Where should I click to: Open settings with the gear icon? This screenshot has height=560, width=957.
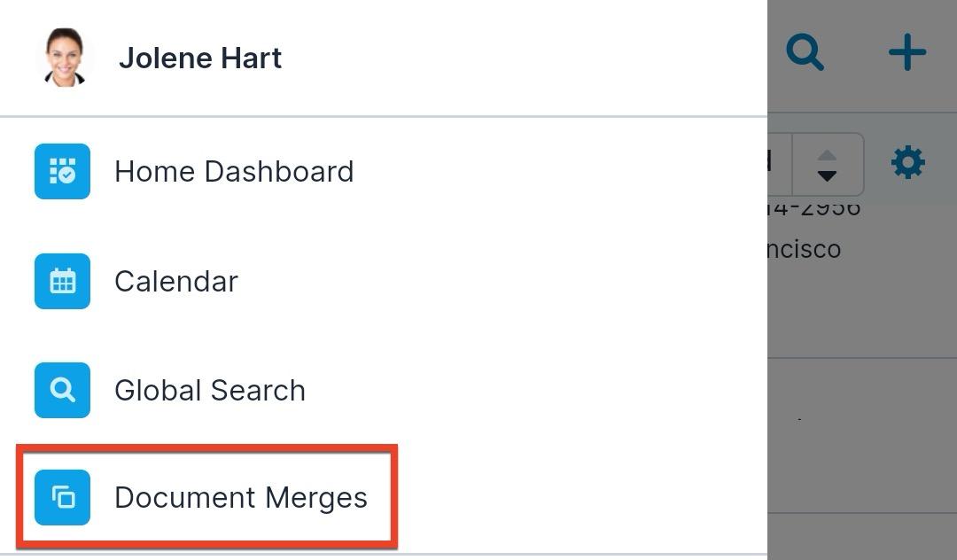coord(906,161)
